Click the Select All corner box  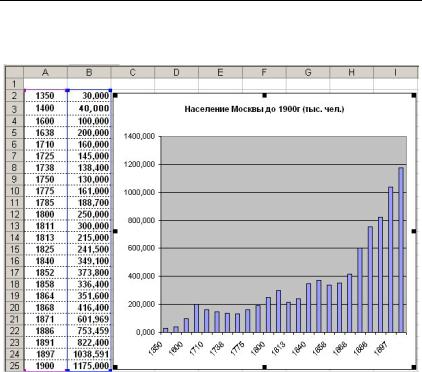14,72
